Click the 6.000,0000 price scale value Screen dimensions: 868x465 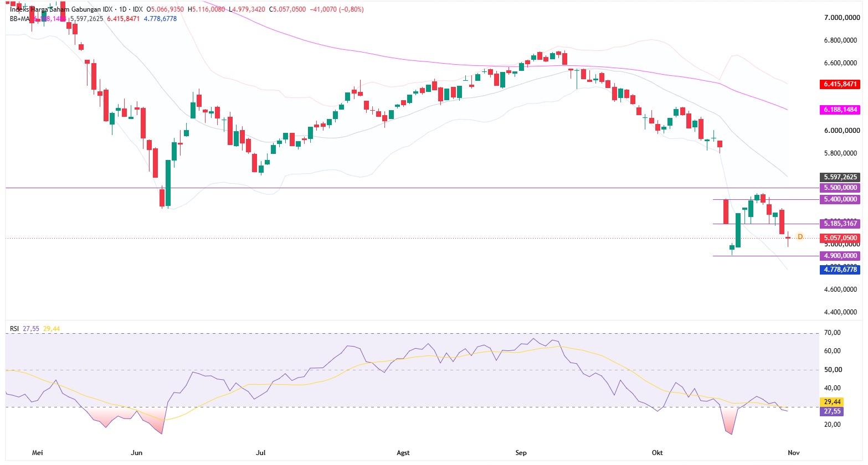pos(842,131)
